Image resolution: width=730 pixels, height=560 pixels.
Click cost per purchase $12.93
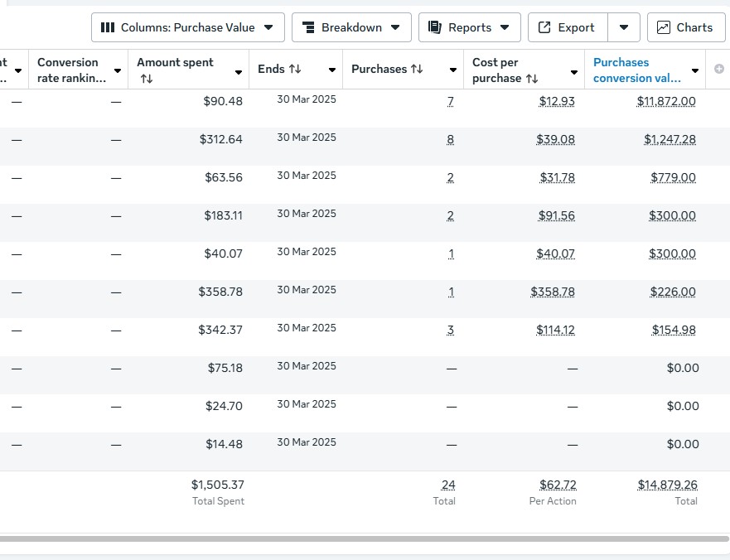pos(557,102)
